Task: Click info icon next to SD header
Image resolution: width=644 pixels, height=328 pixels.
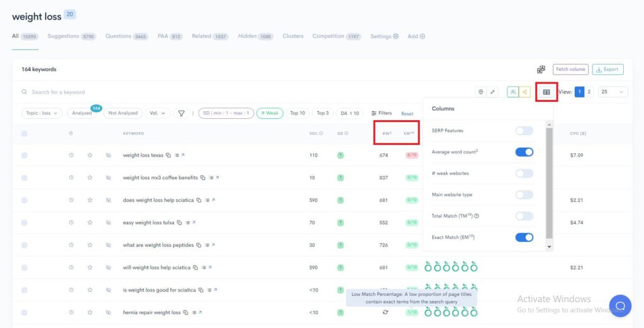Action: [347, 133]
